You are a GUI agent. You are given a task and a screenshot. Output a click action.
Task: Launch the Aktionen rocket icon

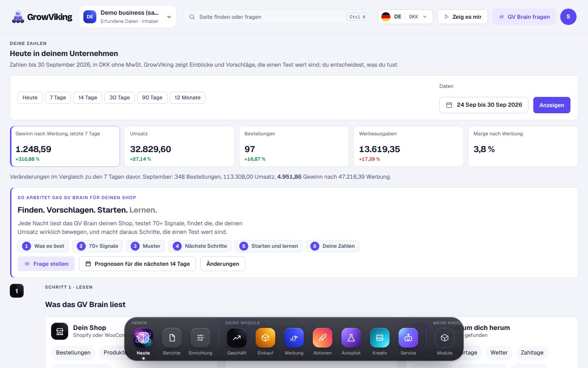(323, 338)
